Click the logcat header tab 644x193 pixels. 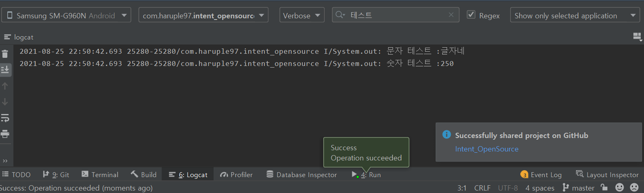(x=19, y=37)
